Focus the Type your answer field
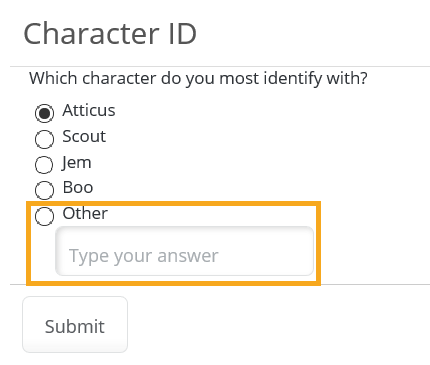The image size is (430, 365). [x=184, y=251]
